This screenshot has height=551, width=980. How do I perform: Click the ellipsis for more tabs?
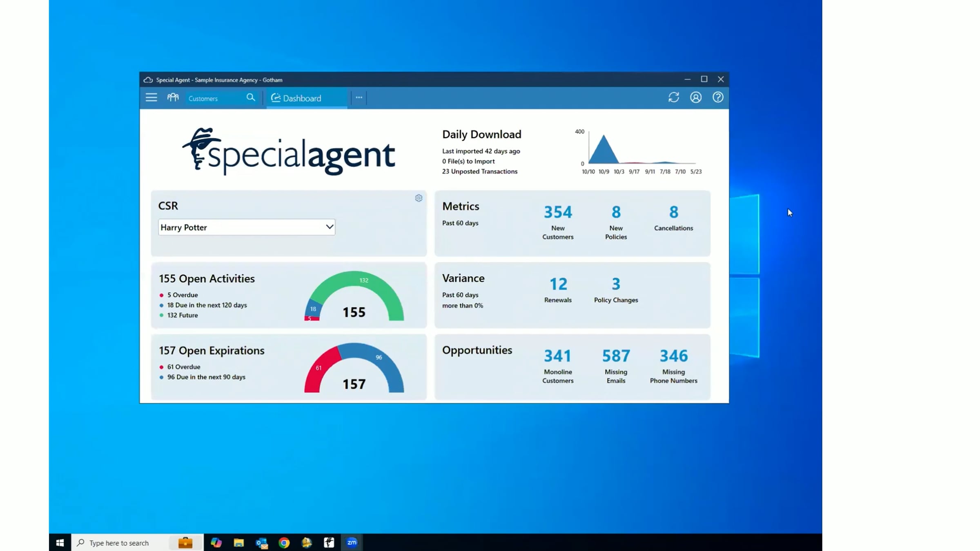point(359,98)
